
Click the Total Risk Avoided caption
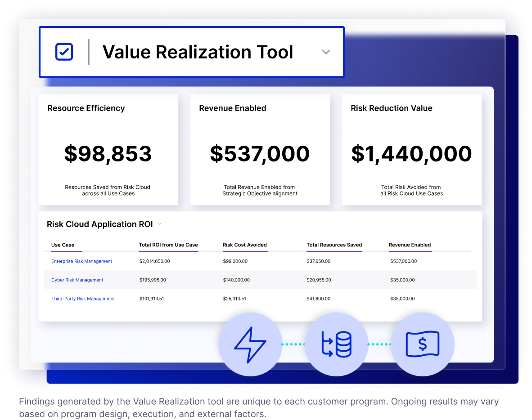411,190
